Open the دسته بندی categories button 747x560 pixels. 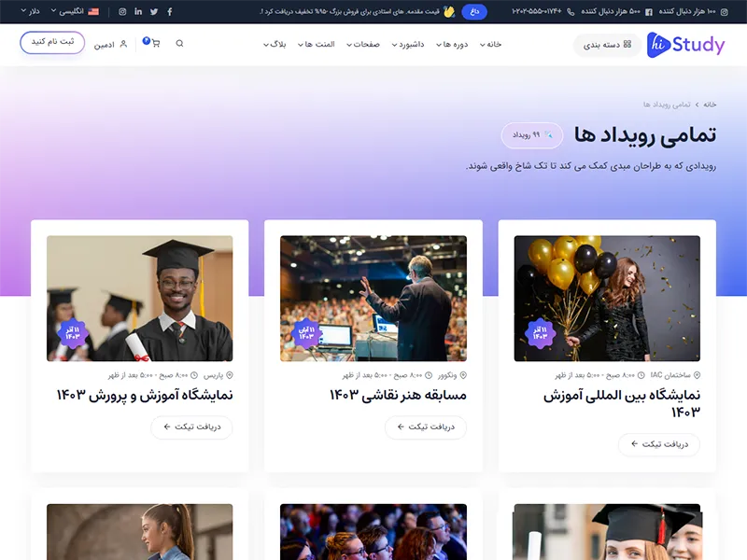pyautogui.click(x=608, y=44)
